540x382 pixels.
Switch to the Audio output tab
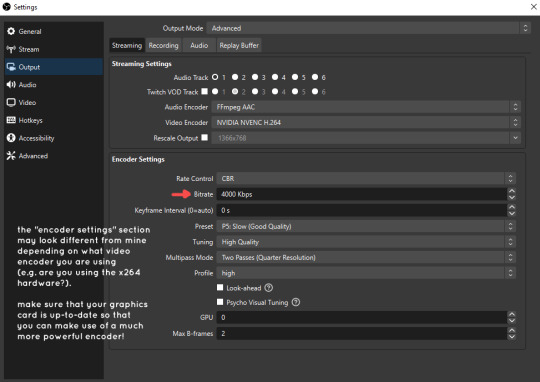coord(199,45)
